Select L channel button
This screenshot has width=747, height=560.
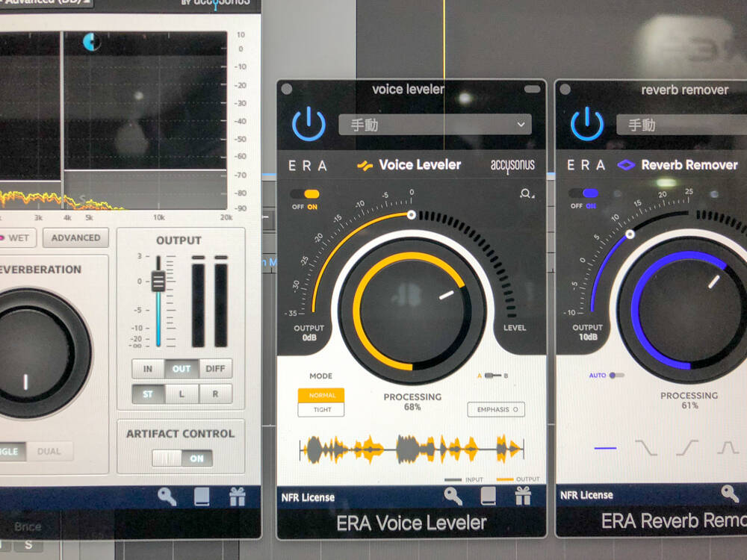click(182, 394)
